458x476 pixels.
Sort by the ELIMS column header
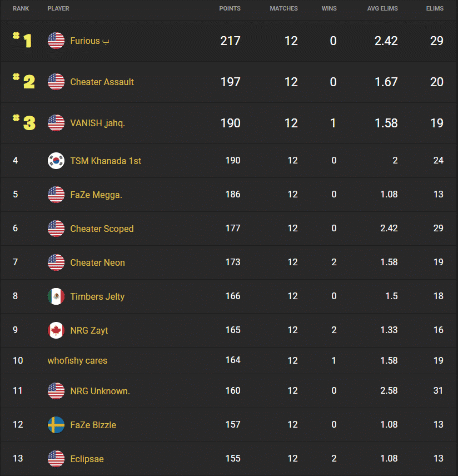(x=435, y=8)
